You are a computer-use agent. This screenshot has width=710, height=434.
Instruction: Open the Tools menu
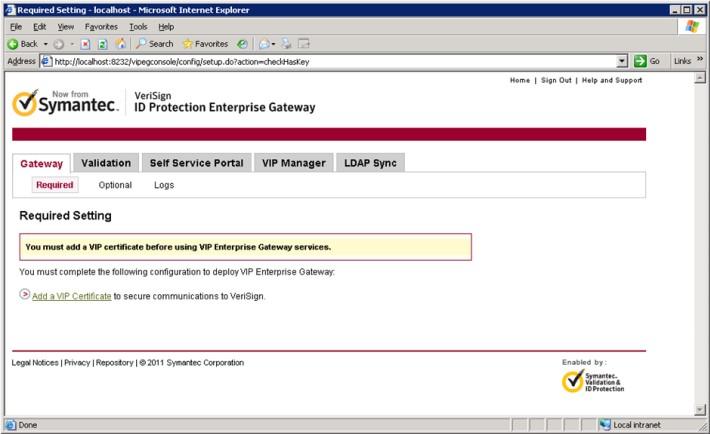point(138,27)
